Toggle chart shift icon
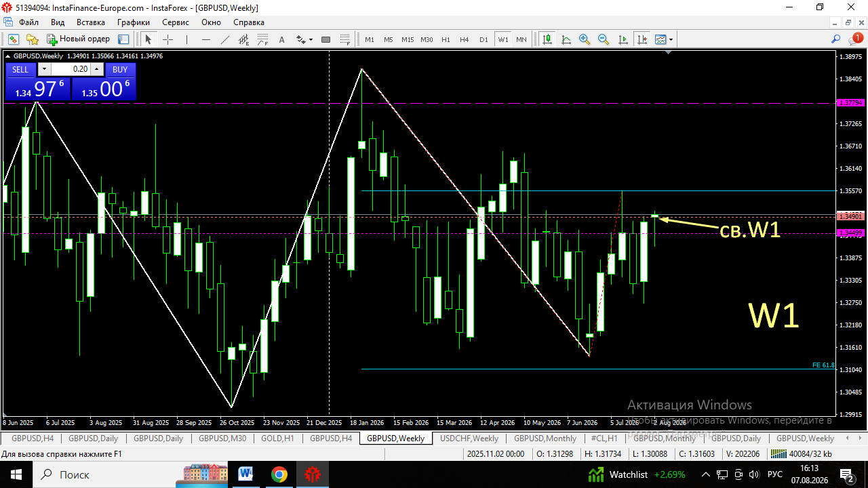This screenshot has height=488, width=868. tap(642, 39)
